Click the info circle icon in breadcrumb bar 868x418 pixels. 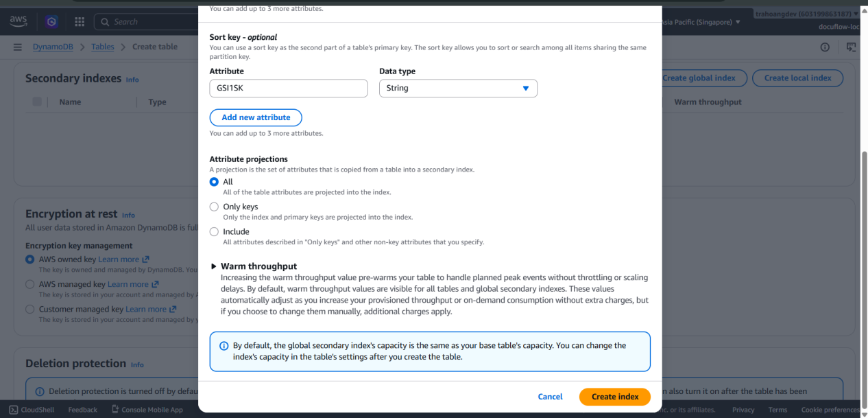click(x=825, y=47)
